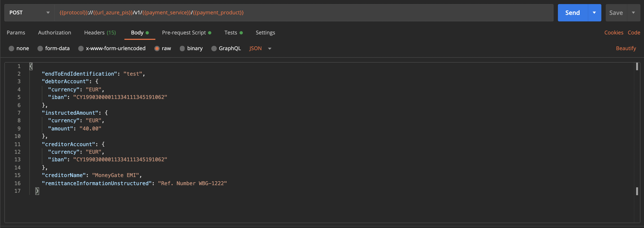The image size is (644, 228).
Task: Open the Authorization tab
Action: 55,33
